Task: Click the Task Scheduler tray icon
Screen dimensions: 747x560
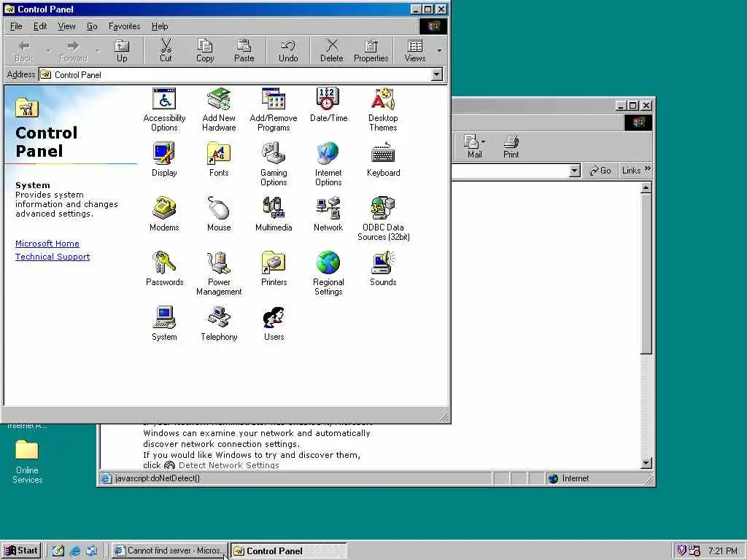Action: pyautogui.click(x=694, y=551)
